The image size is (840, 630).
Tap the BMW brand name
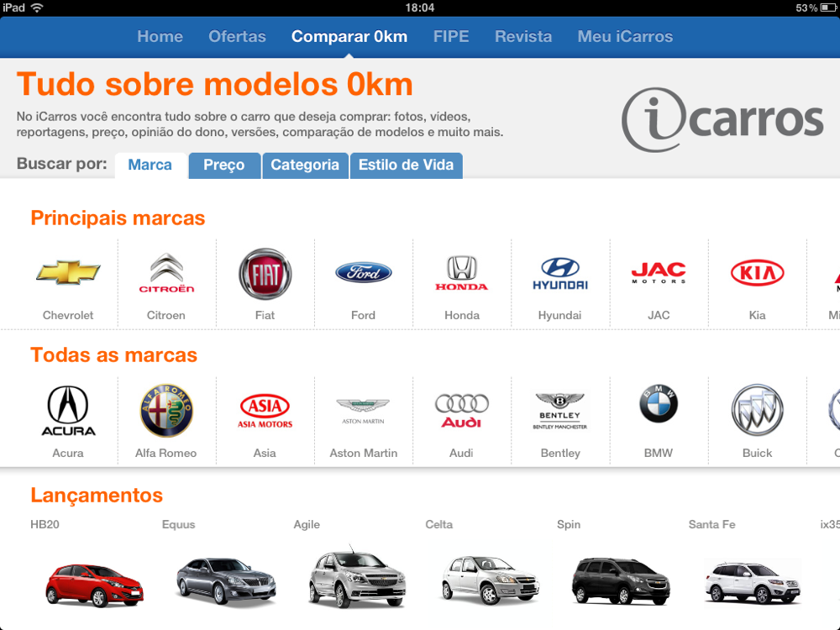659,454
